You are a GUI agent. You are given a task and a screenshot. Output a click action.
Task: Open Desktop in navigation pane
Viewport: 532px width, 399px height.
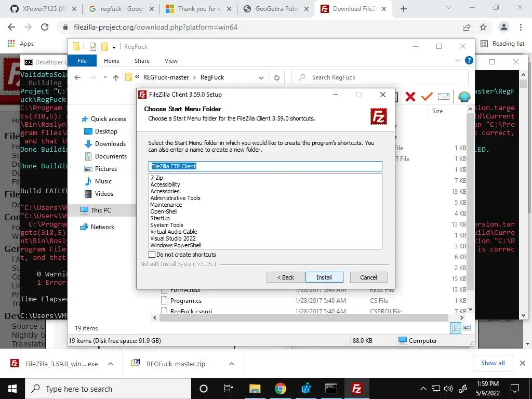click(101, 131)
